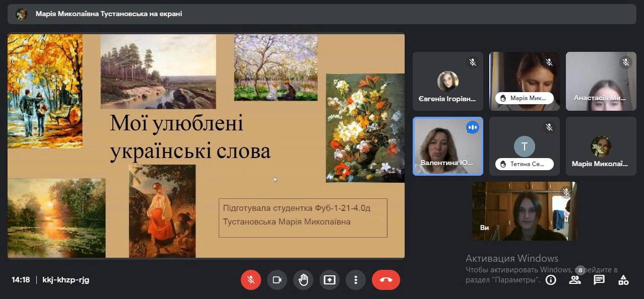The width and height of the screenshot is (644, 299).
Task: Click the raised-hand label on Тетяна's tile
Action: (524, 164)
